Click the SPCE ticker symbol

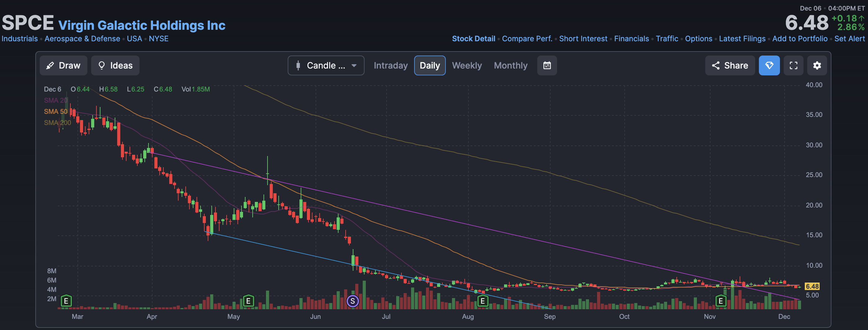click(28, 23)
